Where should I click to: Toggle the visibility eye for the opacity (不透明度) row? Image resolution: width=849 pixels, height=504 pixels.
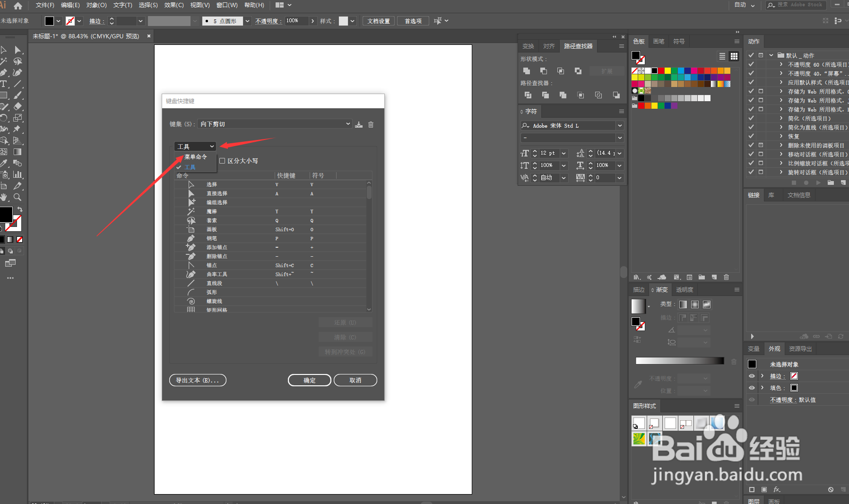752,400
